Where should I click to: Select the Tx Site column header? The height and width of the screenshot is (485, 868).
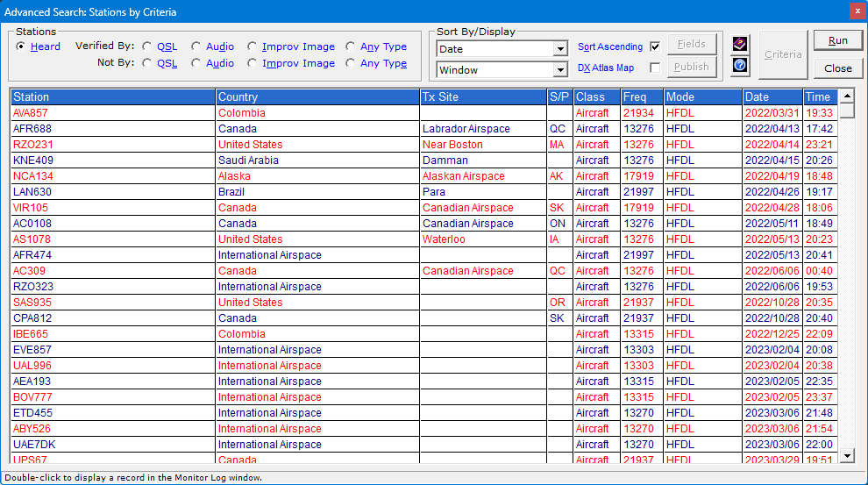tap(482, 97)
